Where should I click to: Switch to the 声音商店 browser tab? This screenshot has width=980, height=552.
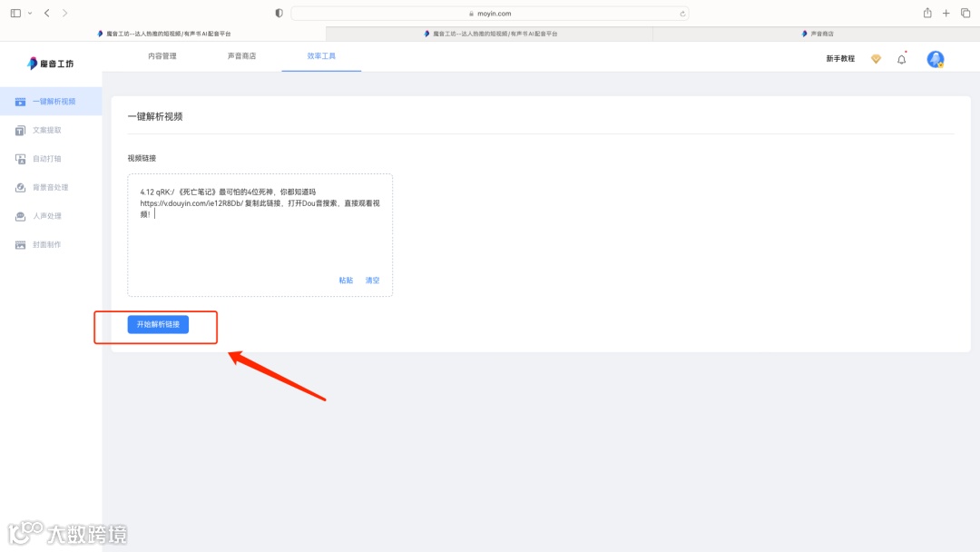click(x=817, y=34)
